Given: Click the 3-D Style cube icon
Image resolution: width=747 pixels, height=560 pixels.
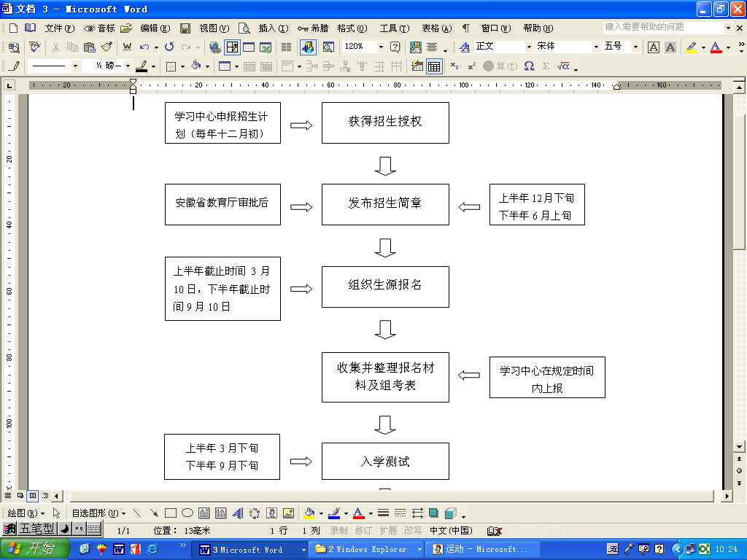Looking at the screenshot, I should [450, 513].
